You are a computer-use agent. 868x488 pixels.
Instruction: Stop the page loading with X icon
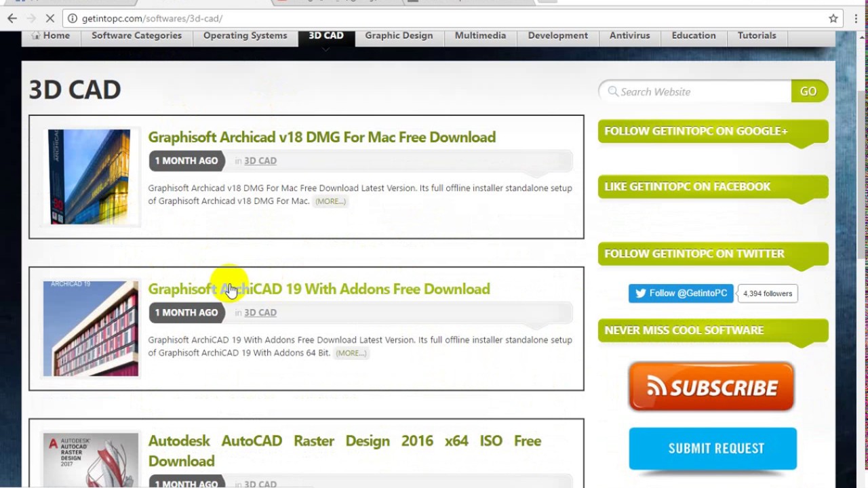click(x=50, y=18)
